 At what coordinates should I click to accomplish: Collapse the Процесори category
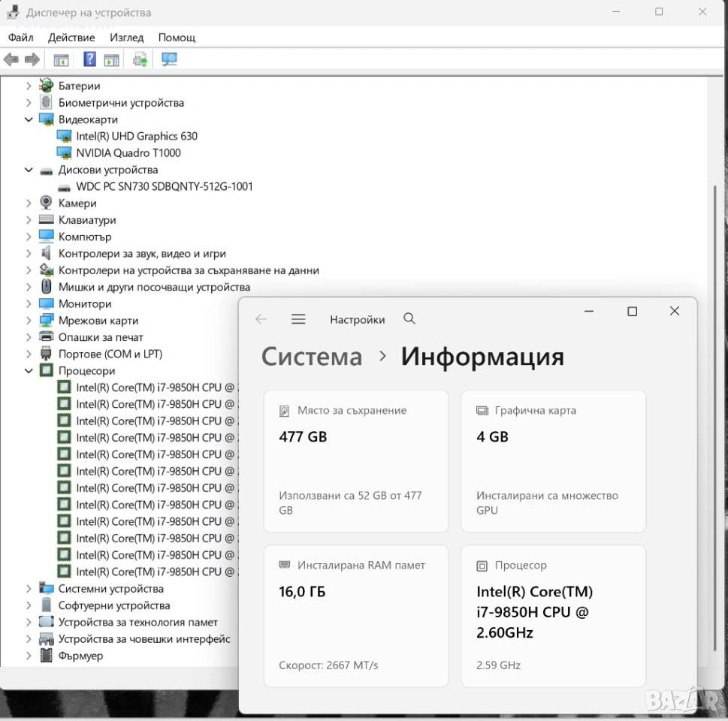(29, 371)
